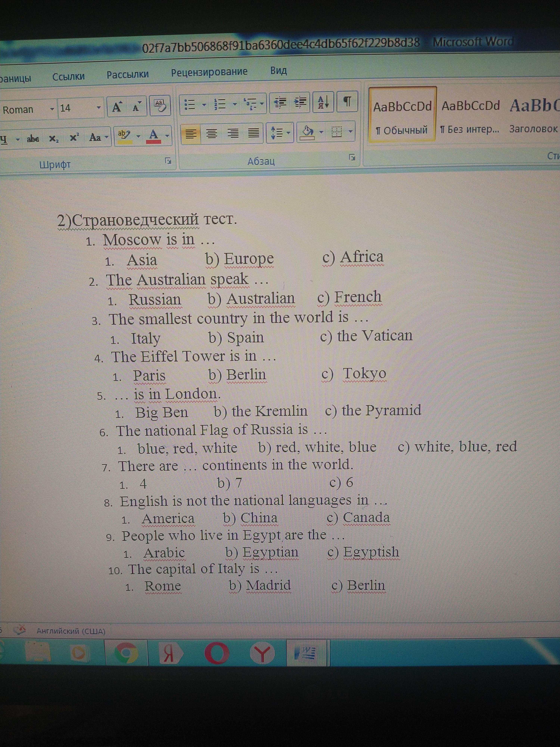This screenshot has width=560, height=747.
Task: Switch to the Вид tab
Action: coord(279,71)
